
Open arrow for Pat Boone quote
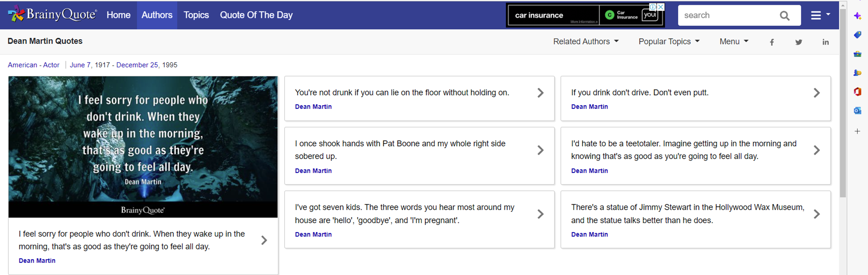pyautogui.click(x=540, y=150)
